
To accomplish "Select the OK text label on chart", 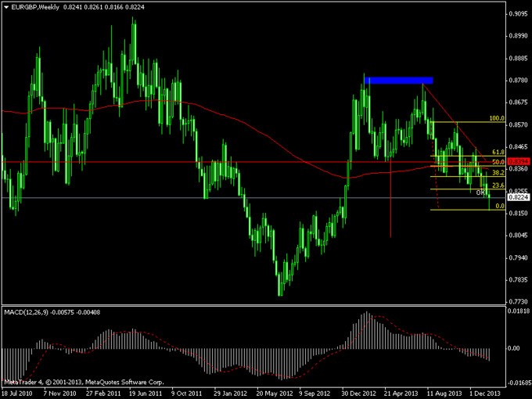I will 481,192.
